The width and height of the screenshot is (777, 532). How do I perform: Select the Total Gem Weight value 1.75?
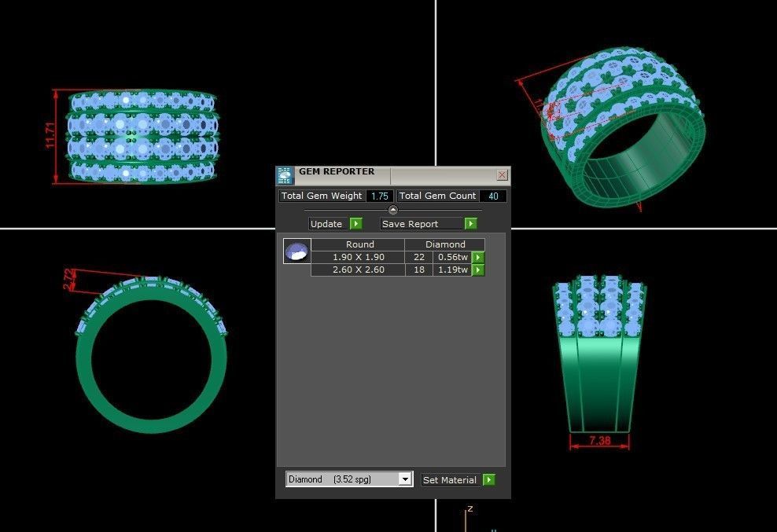(380, 196)
